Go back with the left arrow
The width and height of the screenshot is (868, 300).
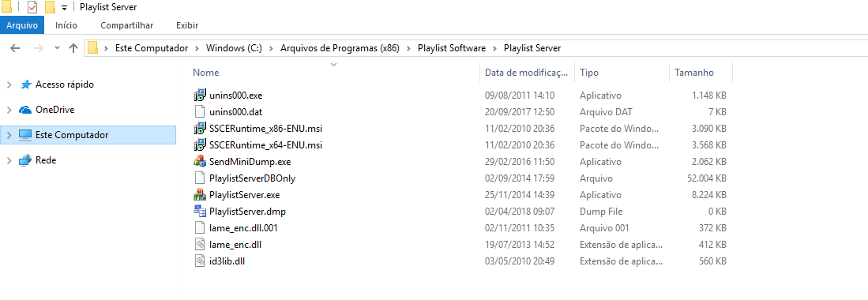[16, 48]
